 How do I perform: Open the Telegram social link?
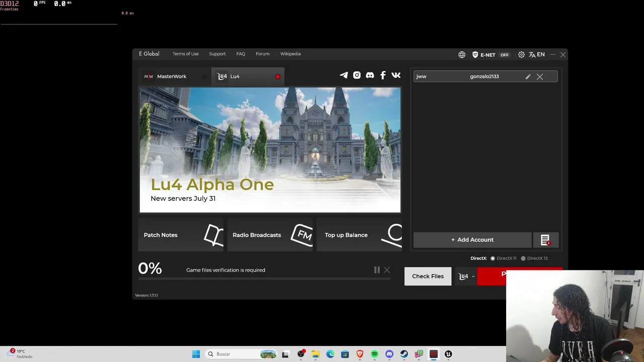click(344, 75)
